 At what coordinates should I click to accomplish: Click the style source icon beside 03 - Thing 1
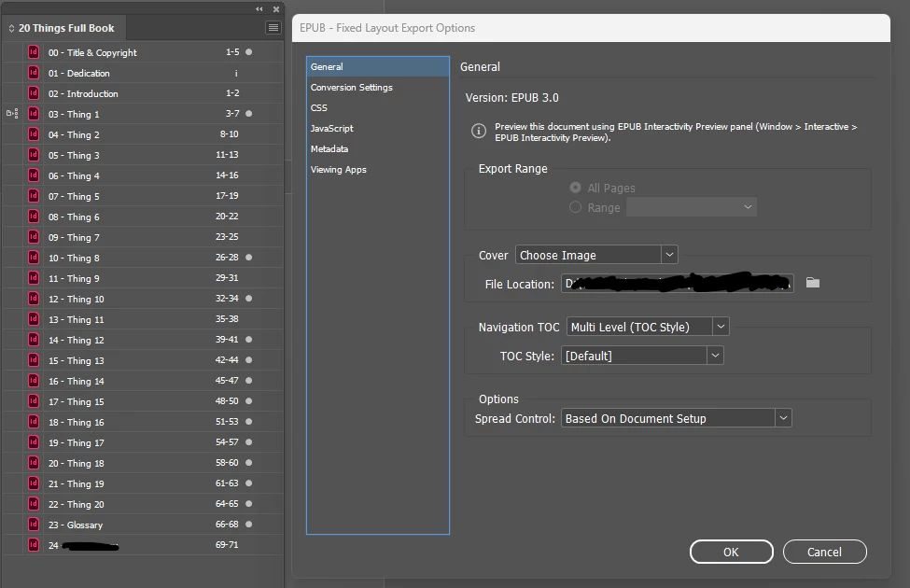(12, 113)
